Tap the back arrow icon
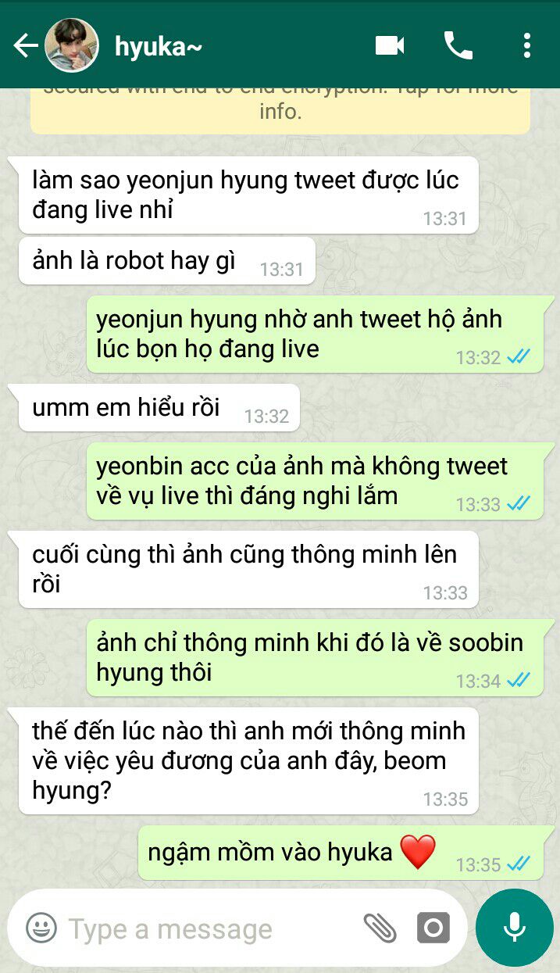The width and height of the screenshot is (560, 973). point(26,46)
